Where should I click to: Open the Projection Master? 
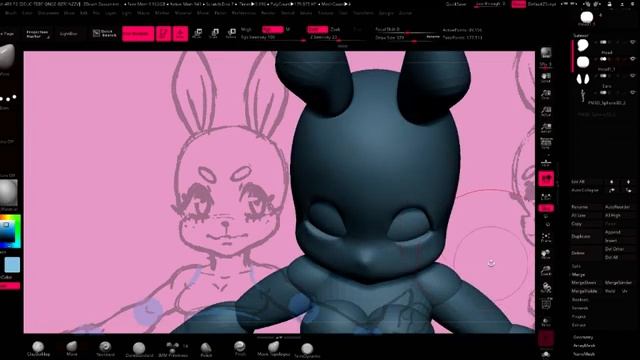[37, 34]
